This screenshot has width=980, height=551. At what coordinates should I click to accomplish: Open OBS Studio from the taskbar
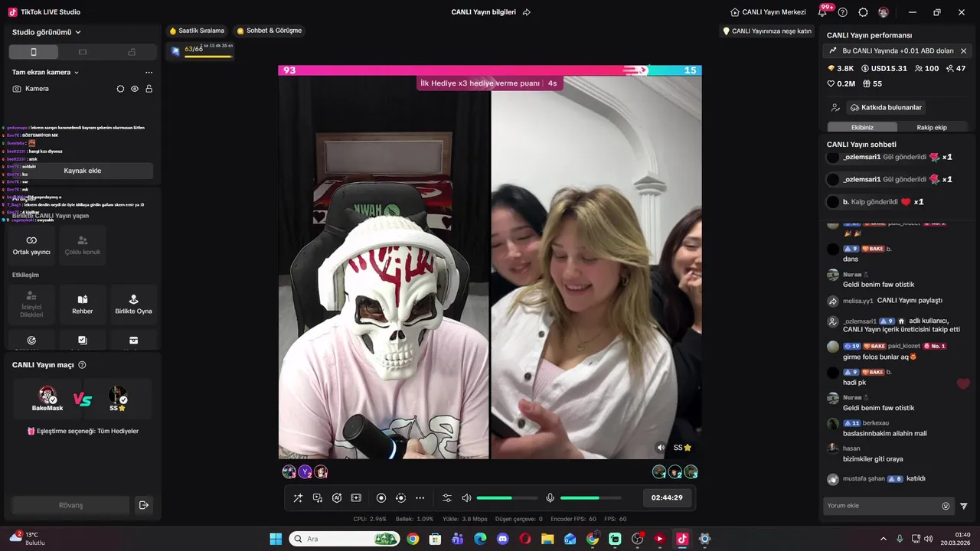click(637, 539)
